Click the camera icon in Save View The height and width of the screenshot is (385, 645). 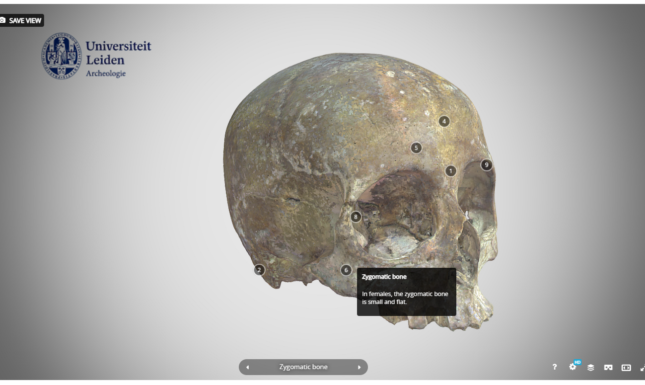point(3,20)
